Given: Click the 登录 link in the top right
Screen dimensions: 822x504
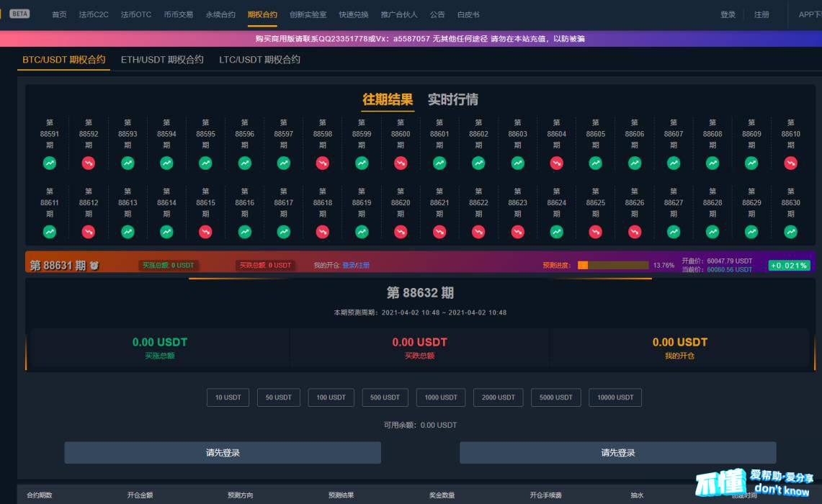Looking at the screenshot, I should click(x=728, y=14).
